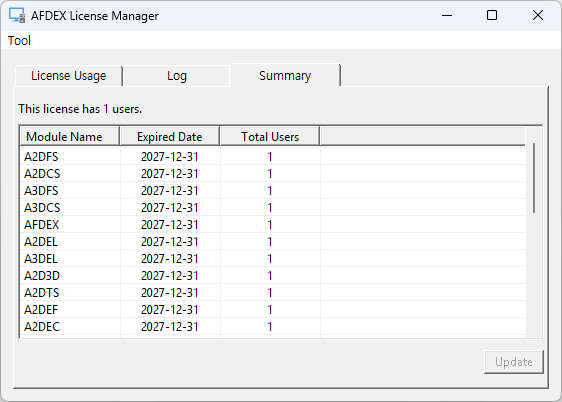Viewport: 562px width, 402px height.
Task: Select the Summary tab
Action: coord(285,75)
